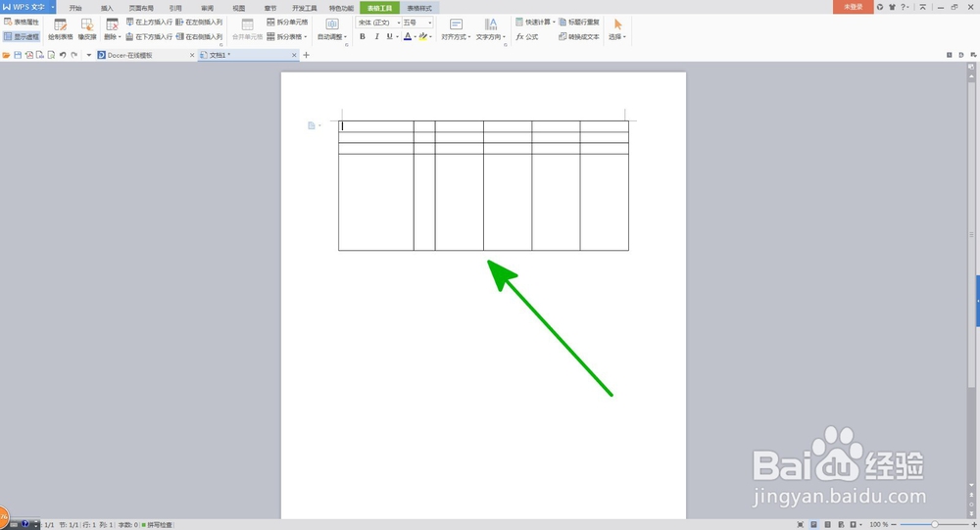Apply the highlight color marker
The image size is (980, 530).
coord(423,37)
